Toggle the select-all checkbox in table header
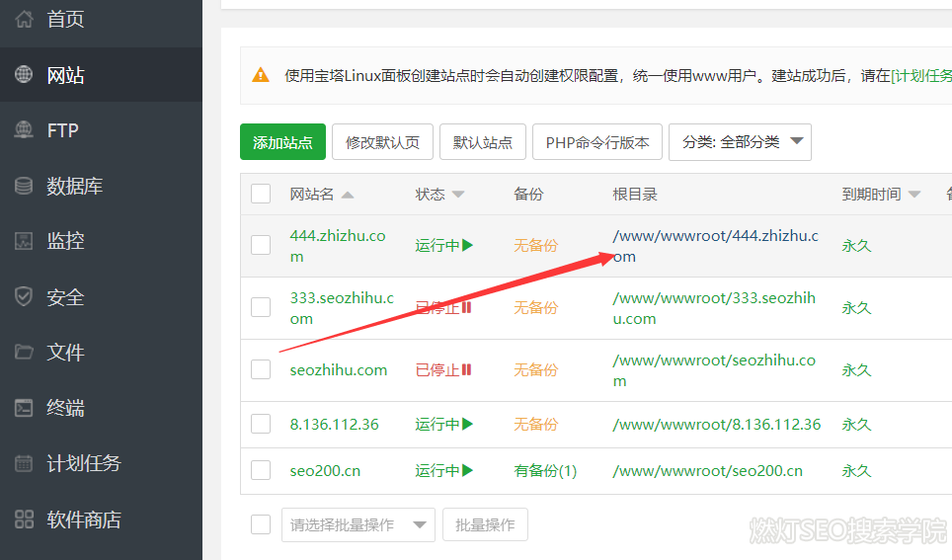The width and height of the screenshot is (952, 560). pyautogui.click(x=261, y=194)
